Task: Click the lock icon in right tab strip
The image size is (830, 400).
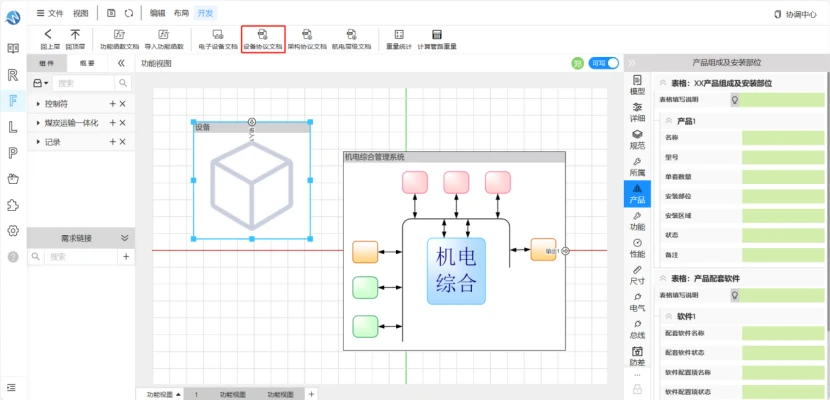Action: click(637, 389)
